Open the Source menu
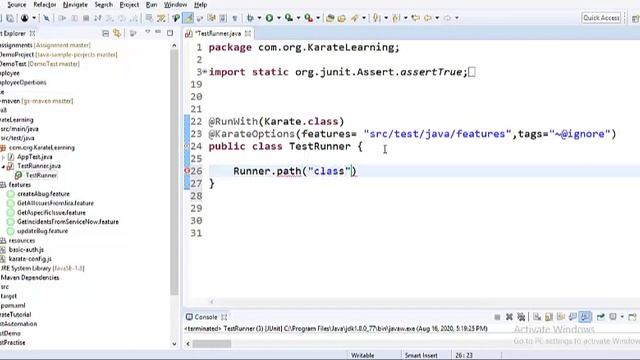Viewport: 640px width, 360px height. (16, 4)
